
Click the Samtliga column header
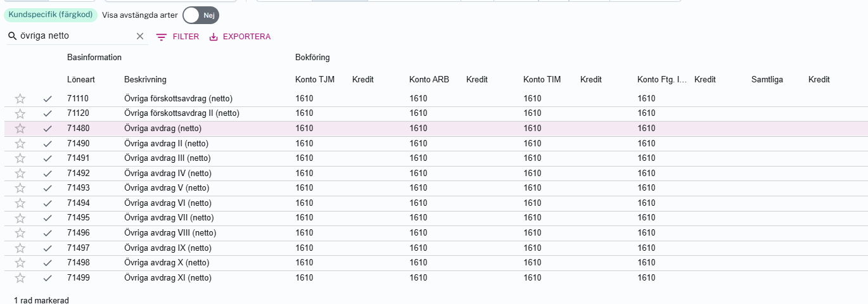tap(767, 80)
